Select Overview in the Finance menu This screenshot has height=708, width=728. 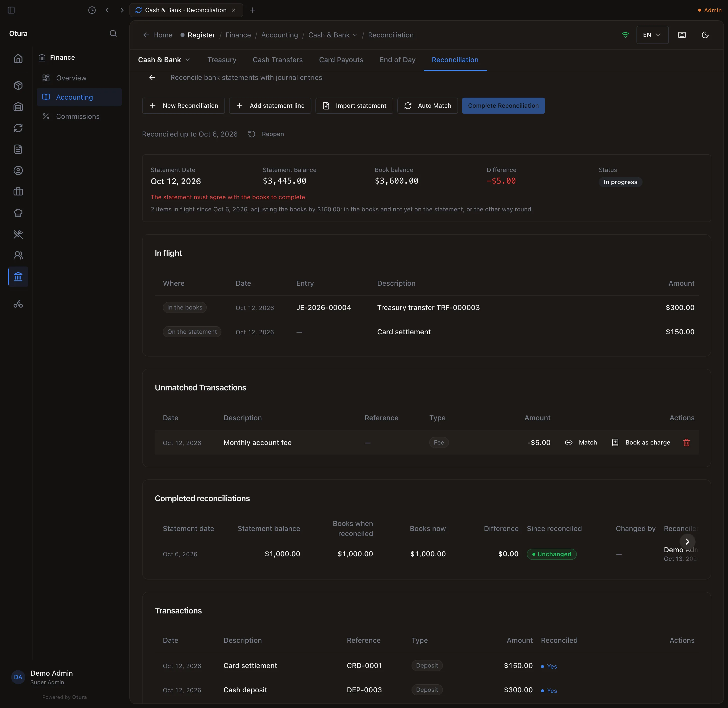coord(79,78)
